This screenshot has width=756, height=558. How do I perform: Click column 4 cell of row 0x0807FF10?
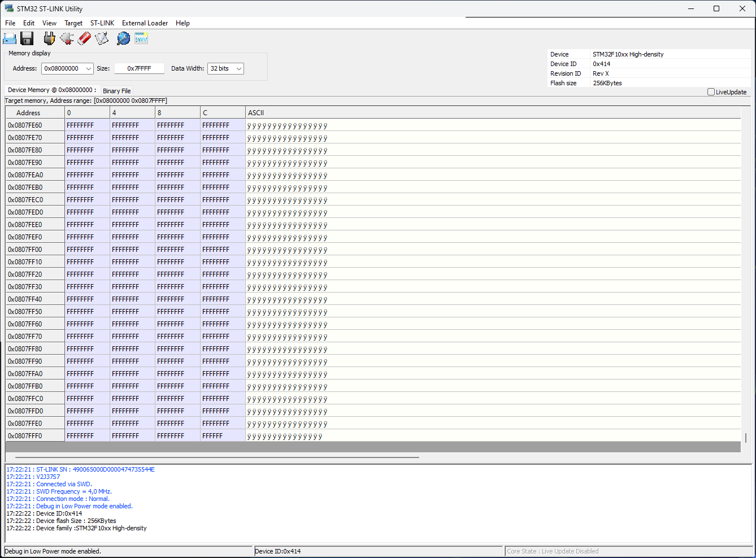click(x=133, y=262)
